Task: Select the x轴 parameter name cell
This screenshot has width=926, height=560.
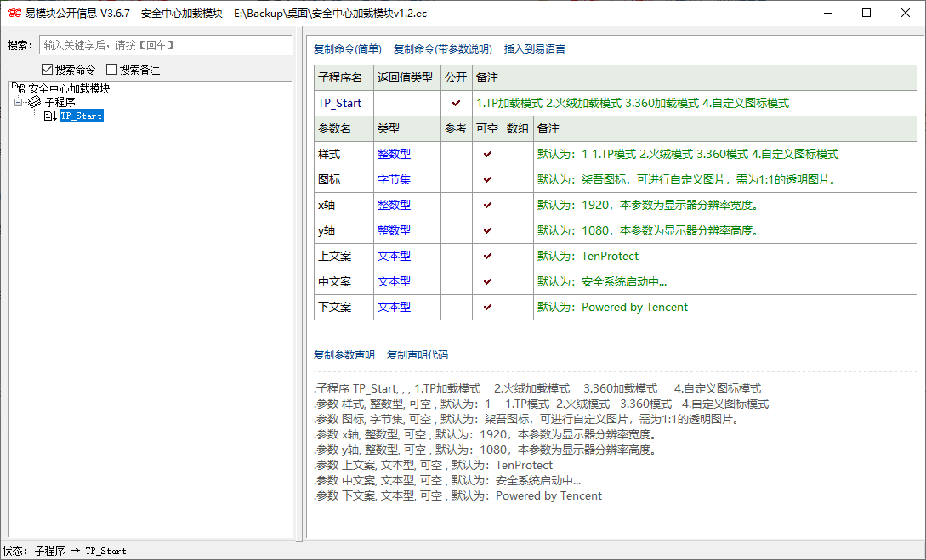Action: pyautogui.click(x=344, y=205)
